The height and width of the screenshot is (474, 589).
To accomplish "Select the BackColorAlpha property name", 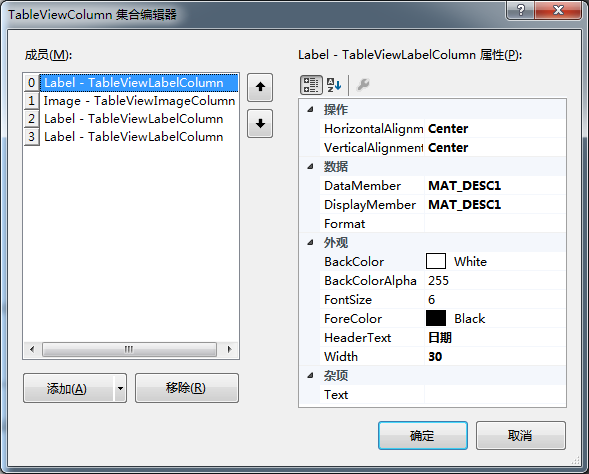I will point(370,281).
